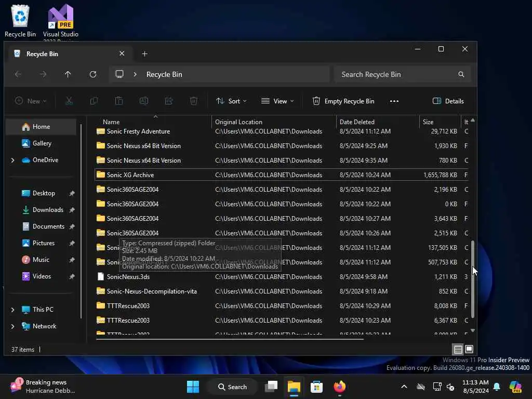Open the Breaking news widget
This screenshot has height=399, width=532.
(43, 387)
